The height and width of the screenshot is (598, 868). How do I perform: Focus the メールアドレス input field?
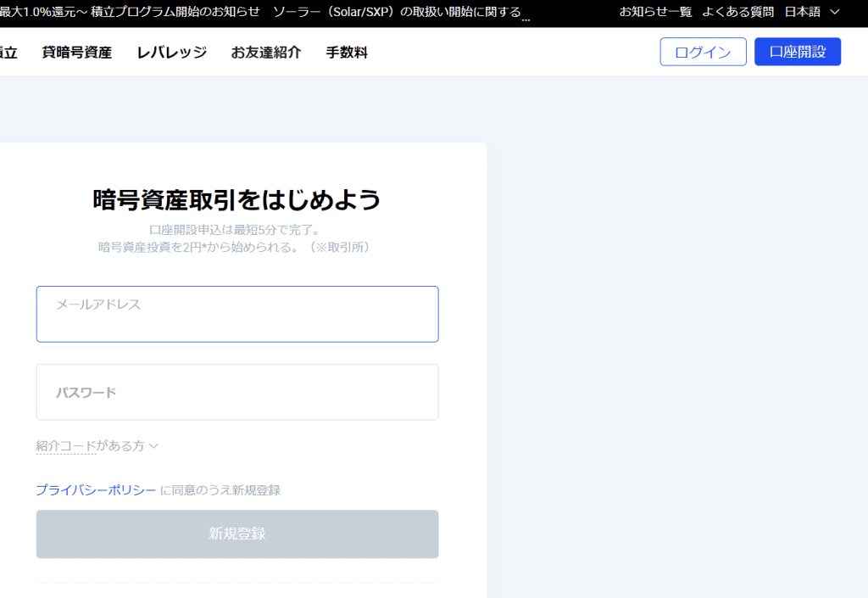tap(237, 315)
